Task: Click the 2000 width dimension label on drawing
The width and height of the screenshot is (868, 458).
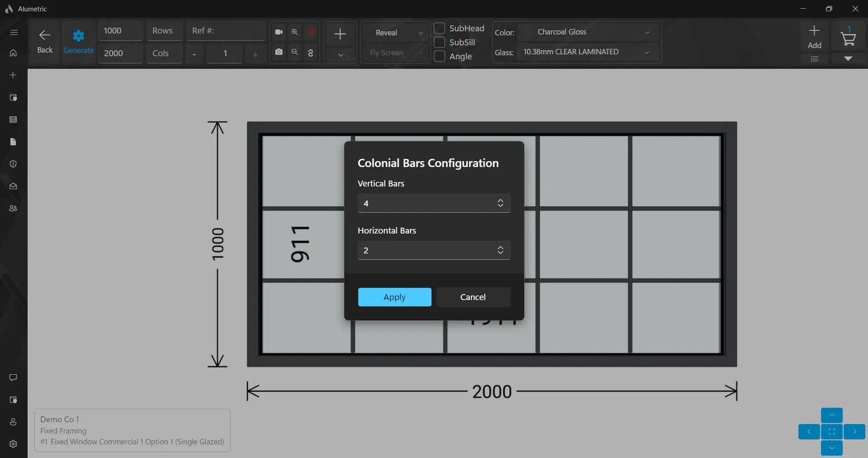Action: (492, 391)
